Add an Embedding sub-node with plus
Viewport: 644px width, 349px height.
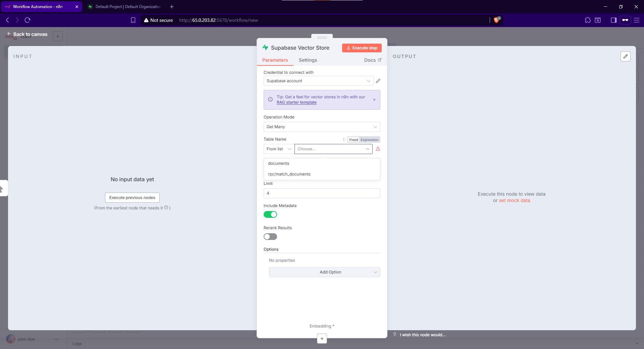tap(322, 339)
